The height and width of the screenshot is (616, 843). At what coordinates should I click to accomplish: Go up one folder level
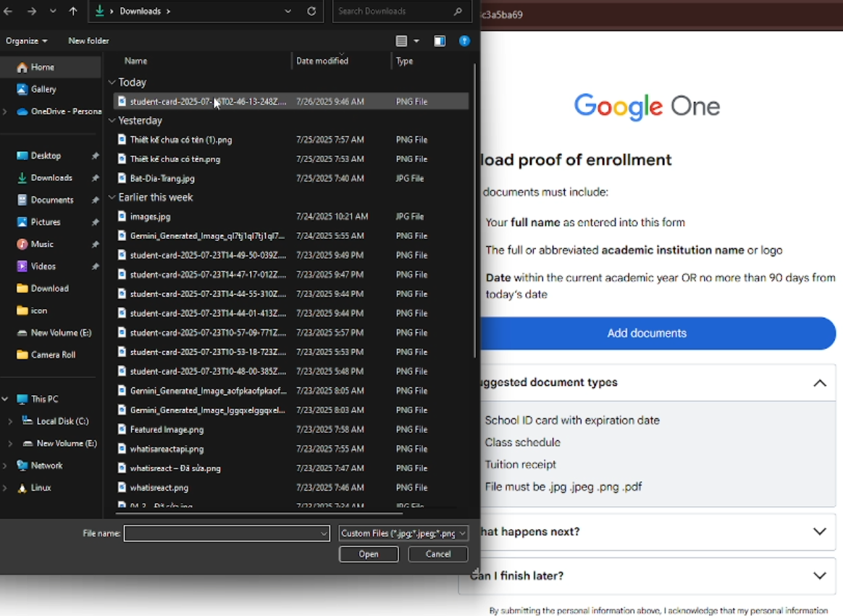coord(73,11)
